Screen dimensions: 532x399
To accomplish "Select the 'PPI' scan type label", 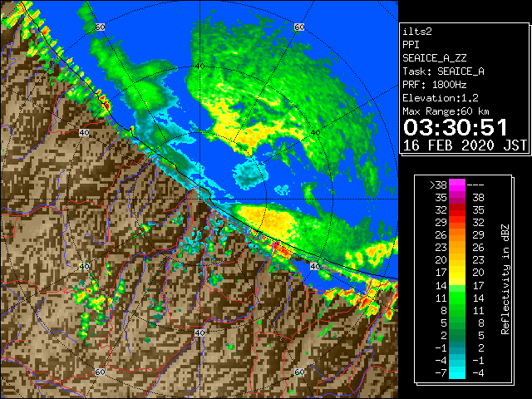I will point(411,45).
